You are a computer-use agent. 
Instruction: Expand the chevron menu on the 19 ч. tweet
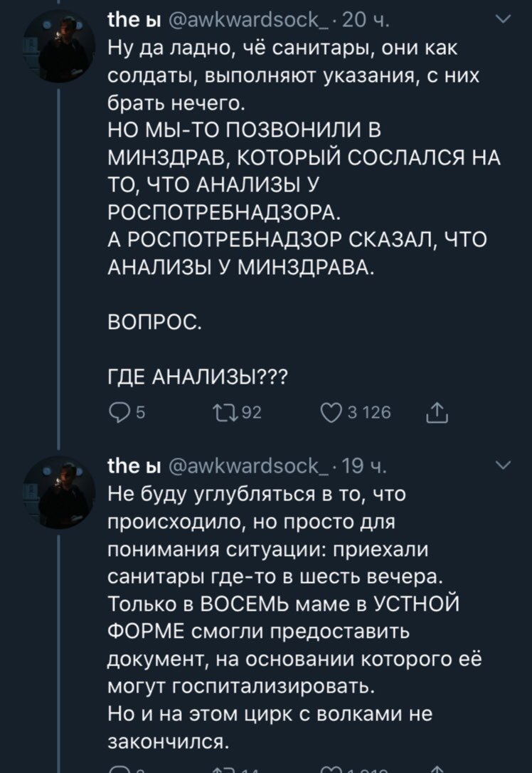[501, 466]
